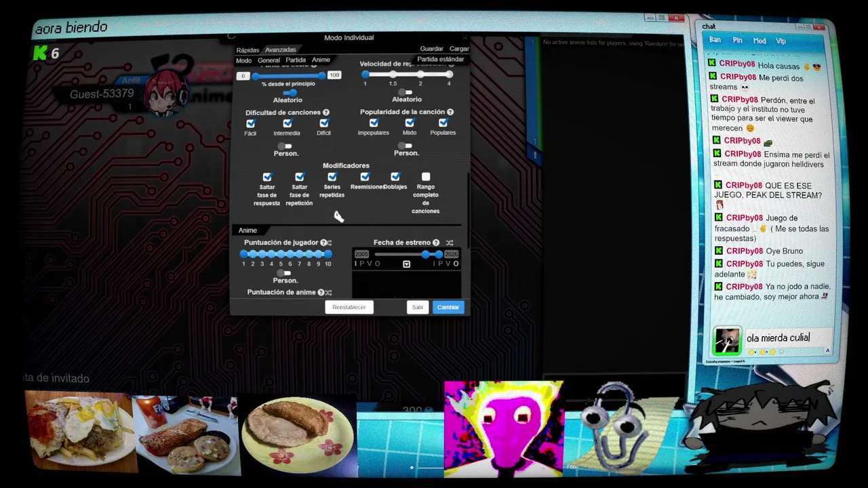This screenshot has width=868, height=488.
Task: Open the Modo sub-tab
Action: [243, 60]
